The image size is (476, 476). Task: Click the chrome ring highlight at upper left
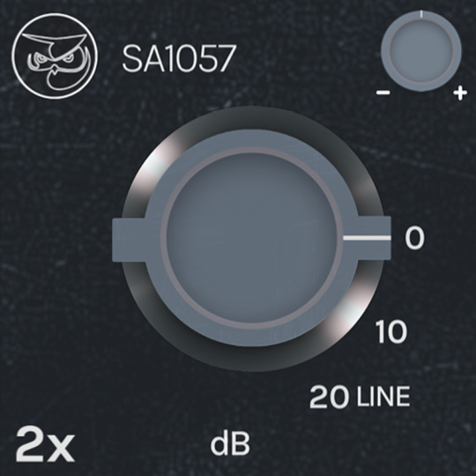coord(158,161)
